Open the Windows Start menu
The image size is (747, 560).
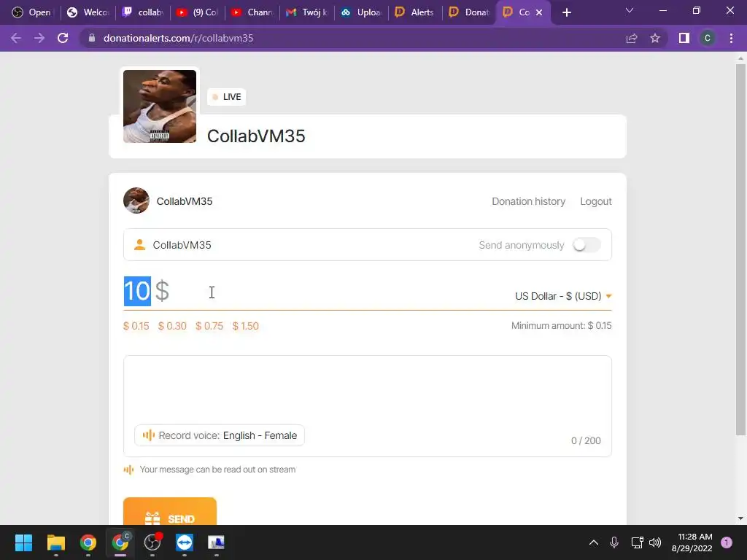(23, 542)
